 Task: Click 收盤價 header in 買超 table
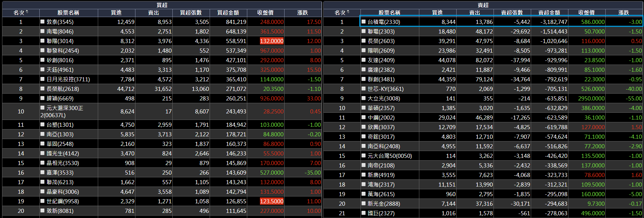coord(265,13)
